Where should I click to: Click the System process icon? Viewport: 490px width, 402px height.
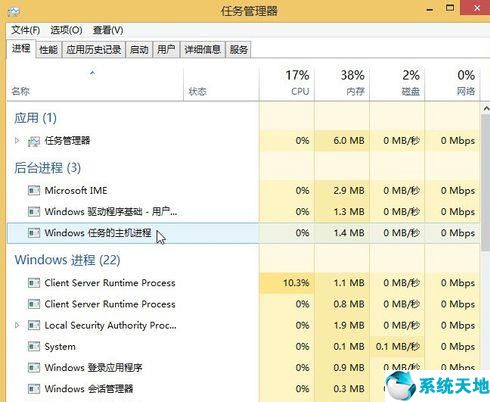point(34,347)
